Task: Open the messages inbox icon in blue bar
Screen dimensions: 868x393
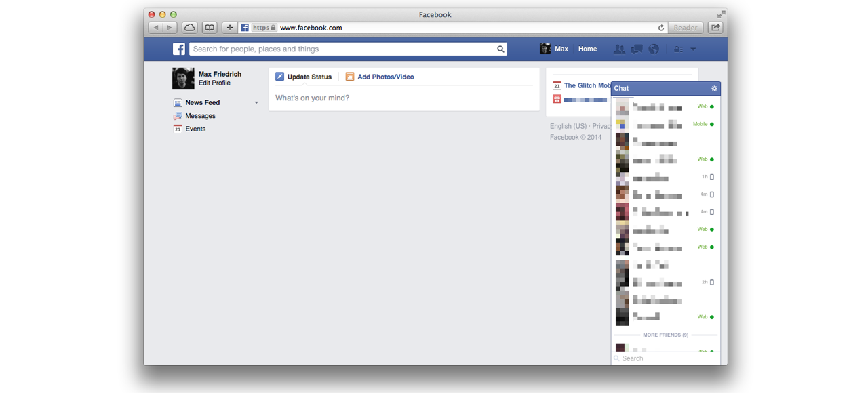Action: point(637,49)
